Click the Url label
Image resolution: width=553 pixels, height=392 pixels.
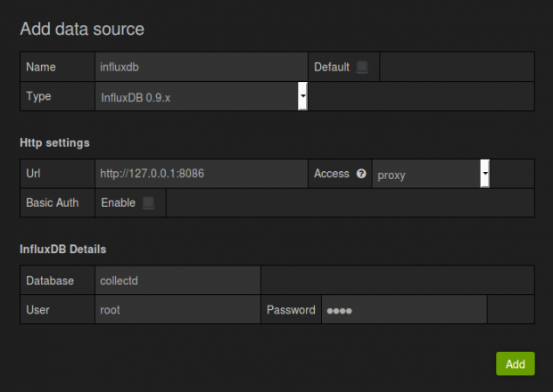tap(33, 174)
